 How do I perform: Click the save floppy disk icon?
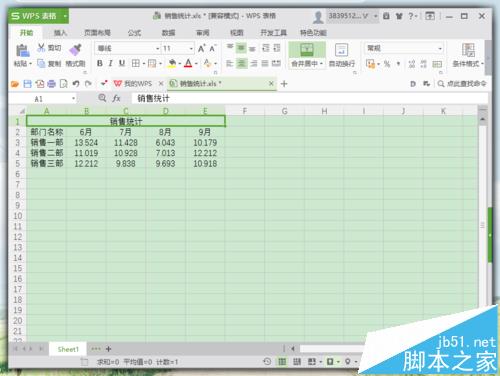click(27, 84)
